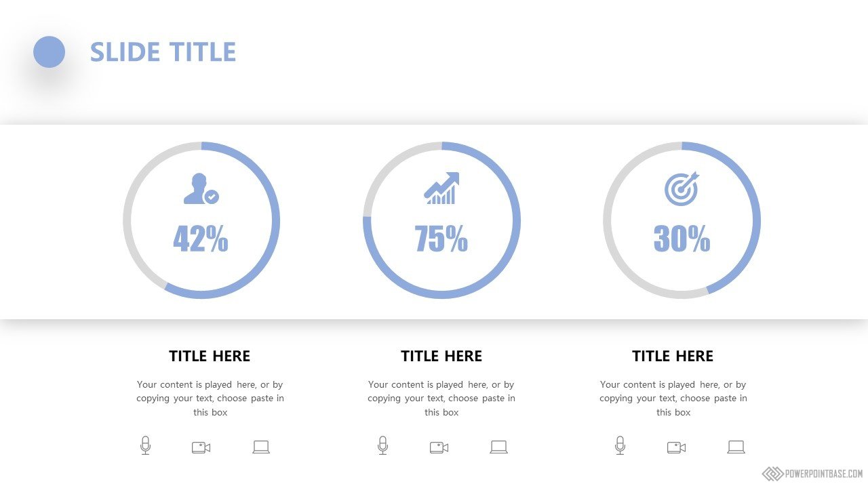Click the TITLE HERE heading under the 75% chart
The width and height of the screenshot is (868, 488).
coord(441,356)
